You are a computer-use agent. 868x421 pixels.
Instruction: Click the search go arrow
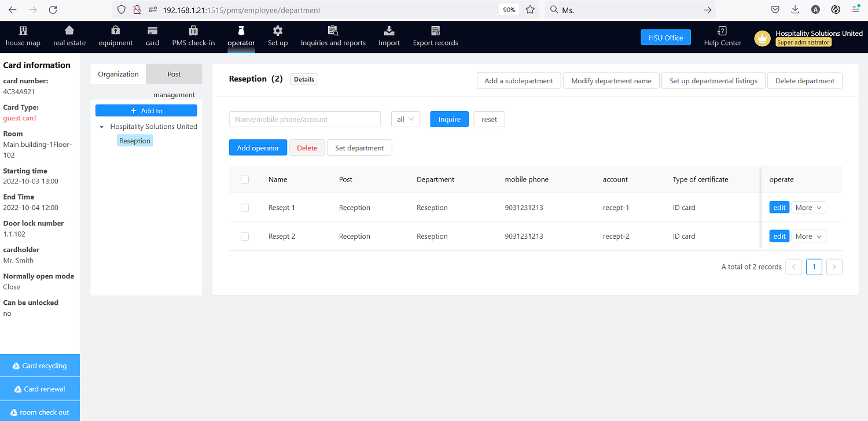click(x=707, y=10)
